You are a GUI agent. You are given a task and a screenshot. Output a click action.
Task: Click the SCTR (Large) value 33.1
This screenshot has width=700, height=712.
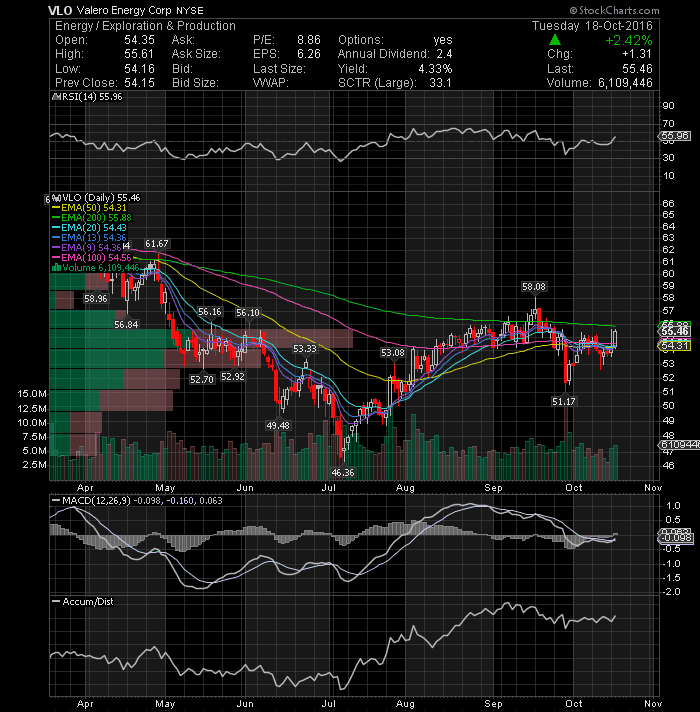point(440,83)
